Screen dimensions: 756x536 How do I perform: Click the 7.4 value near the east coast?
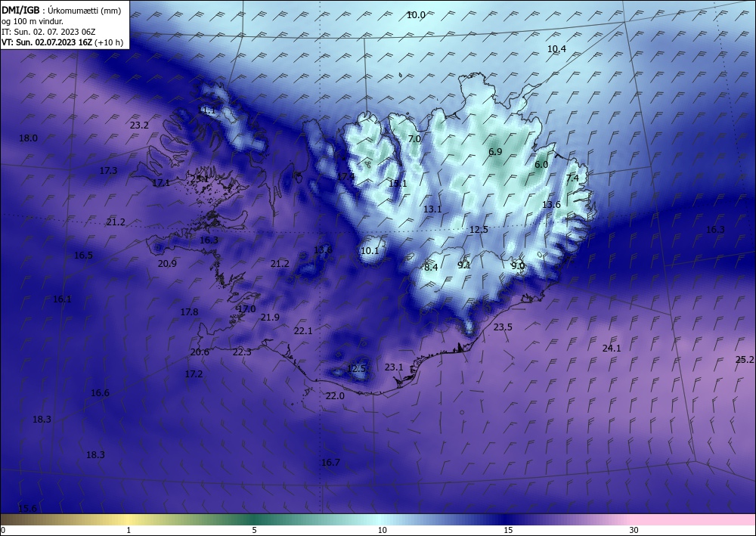572,178
